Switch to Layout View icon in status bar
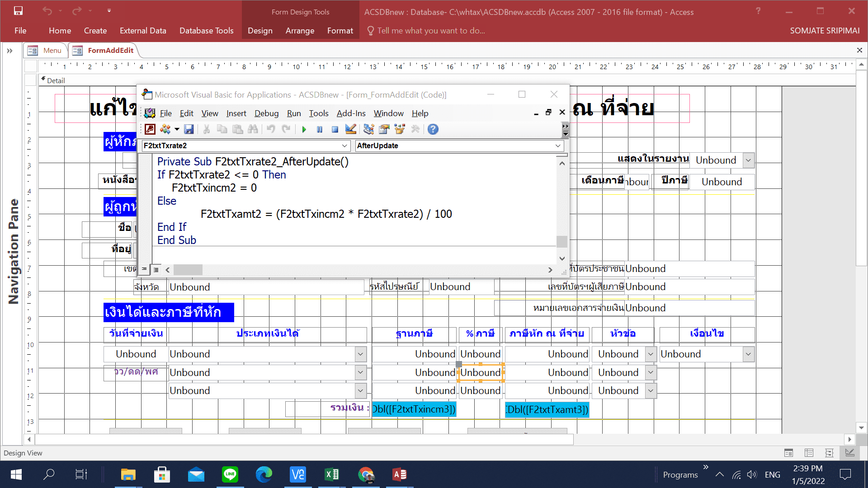 830,453
